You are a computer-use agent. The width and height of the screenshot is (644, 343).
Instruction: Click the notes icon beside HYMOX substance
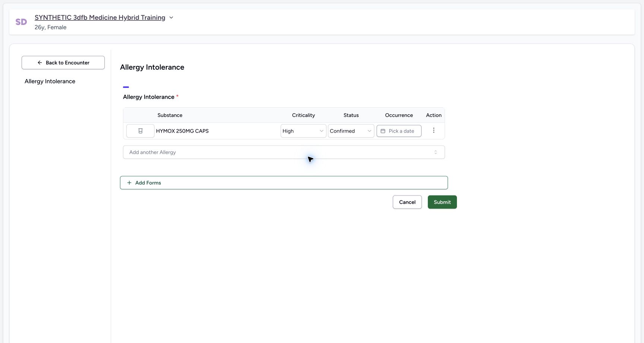pos(141,131)
